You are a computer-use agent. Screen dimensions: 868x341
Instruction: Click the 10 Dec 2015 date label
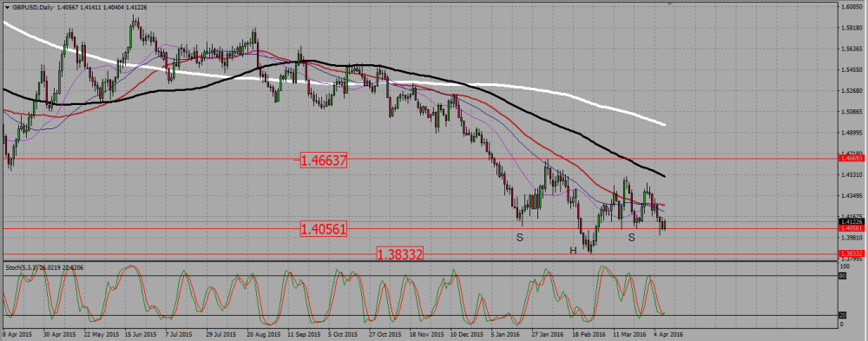click(x=467, y=336)
